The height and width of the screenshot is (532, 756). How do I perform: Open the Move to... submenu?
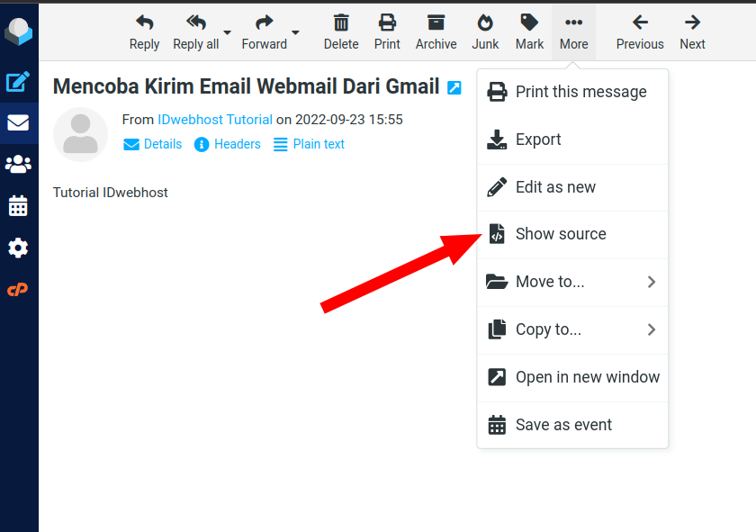pos(572,282)
